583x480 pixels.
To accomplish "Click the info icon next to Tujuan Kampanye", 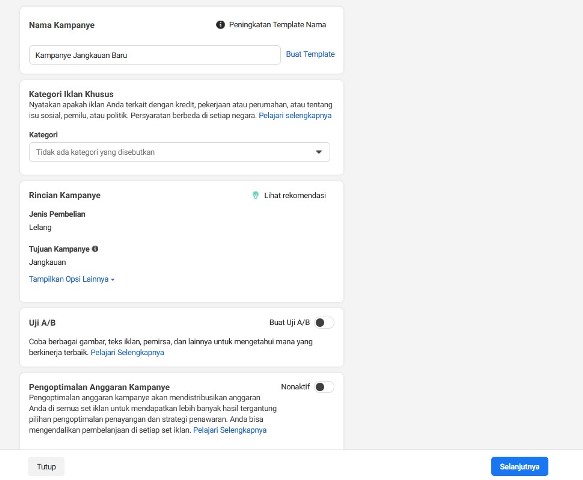I will [95, 249].
